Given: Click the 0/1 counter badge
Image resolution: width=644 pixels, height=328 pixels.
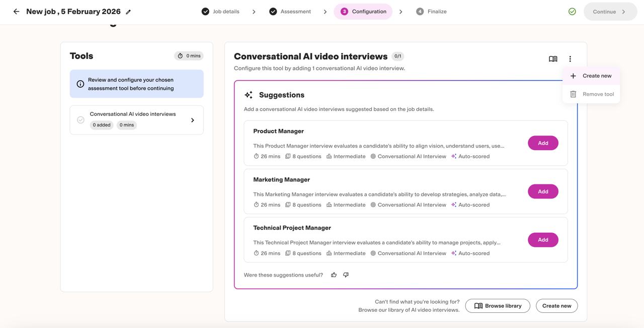Looking at the screenshot, I should tap(397, 56).
